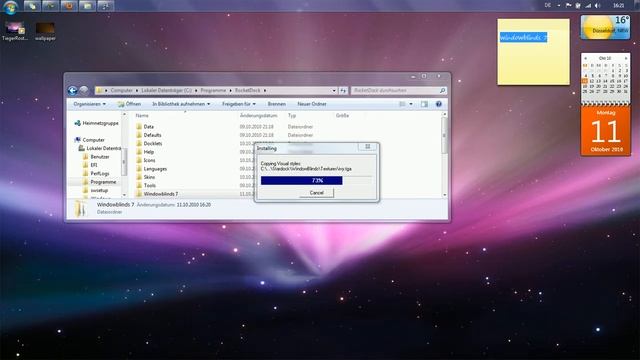
Task: Open the TiegerRoot desktop shortcut
Action: pyautogui.click(x=15, y=31)
